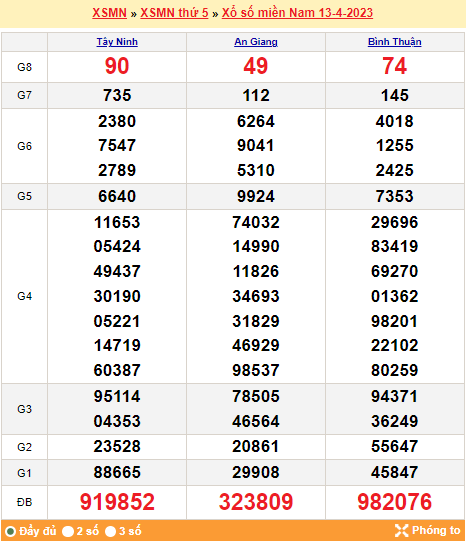Click the Phóng to text label
This screenshot has width=466, height=543.
coord(436,530)
